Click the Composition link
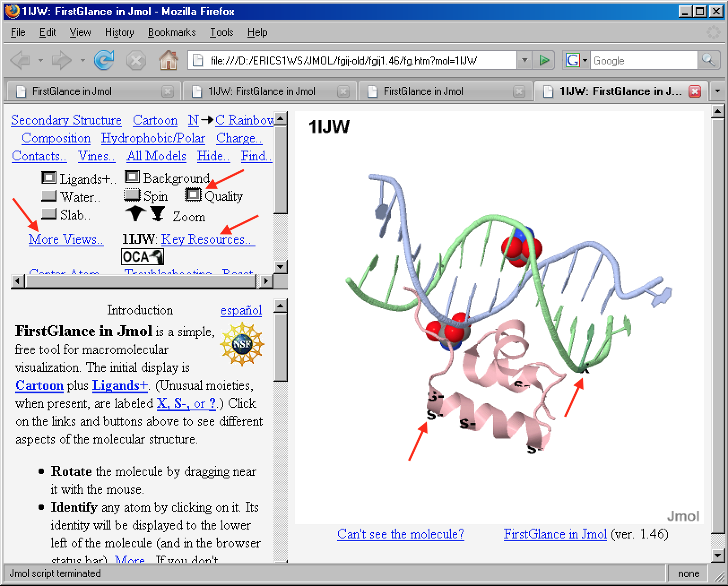The width and height of the screenshot is (728, 586). tap(56, 138)
